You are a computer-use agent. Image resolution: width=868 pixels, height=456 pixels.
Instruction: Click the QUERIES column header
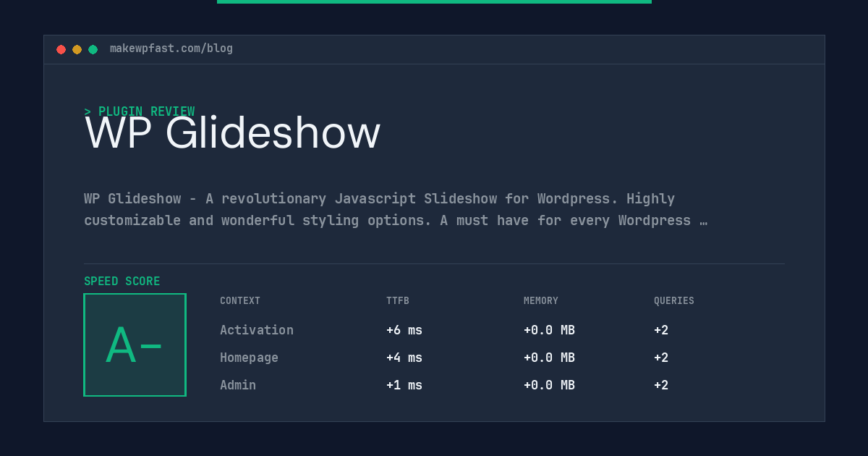point(674,301)
